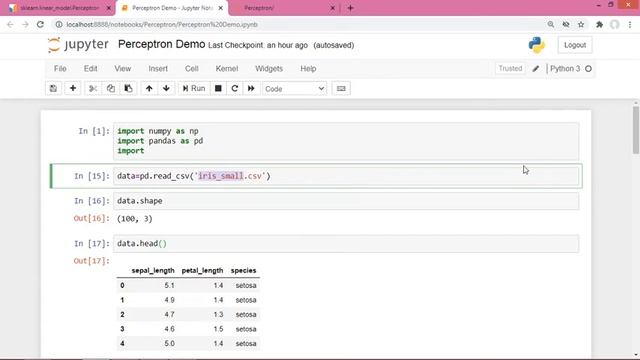Open the File menu
The height and width of the screenshot is (360, 640).
click(x=60, y=69)
